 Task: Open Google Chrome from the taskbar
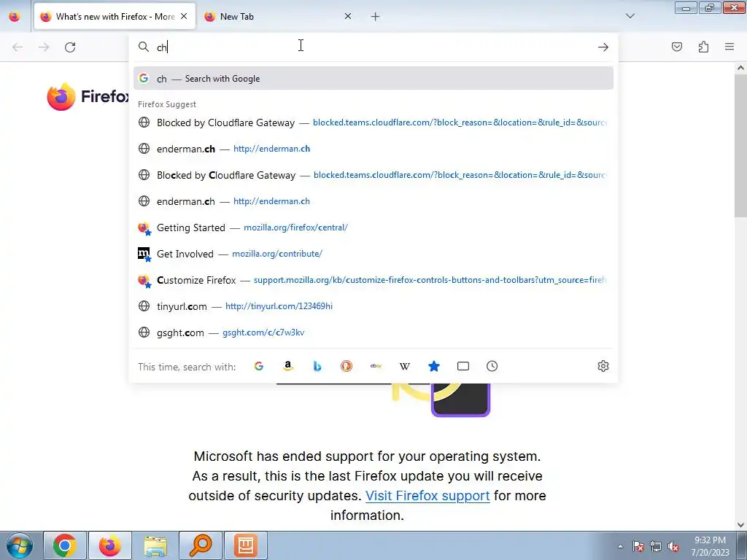[x=65, y=545]
